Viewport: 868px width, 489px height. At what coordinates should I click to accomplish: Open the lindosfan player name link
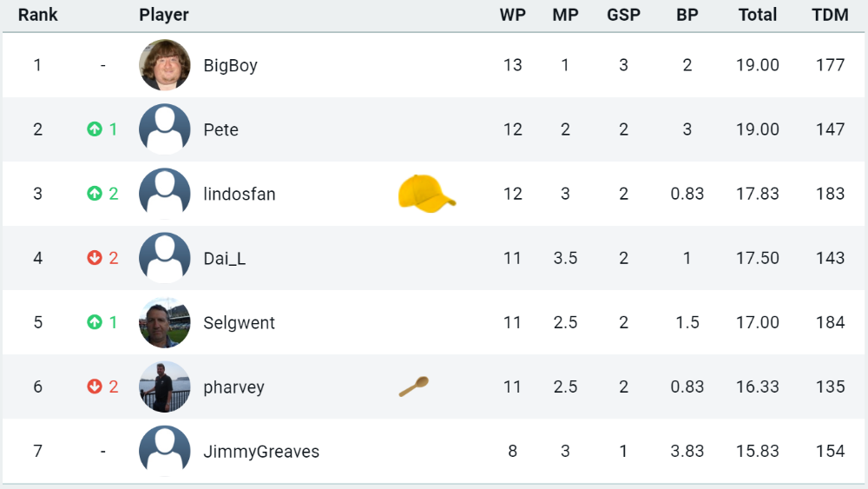[x=240, y=194]
